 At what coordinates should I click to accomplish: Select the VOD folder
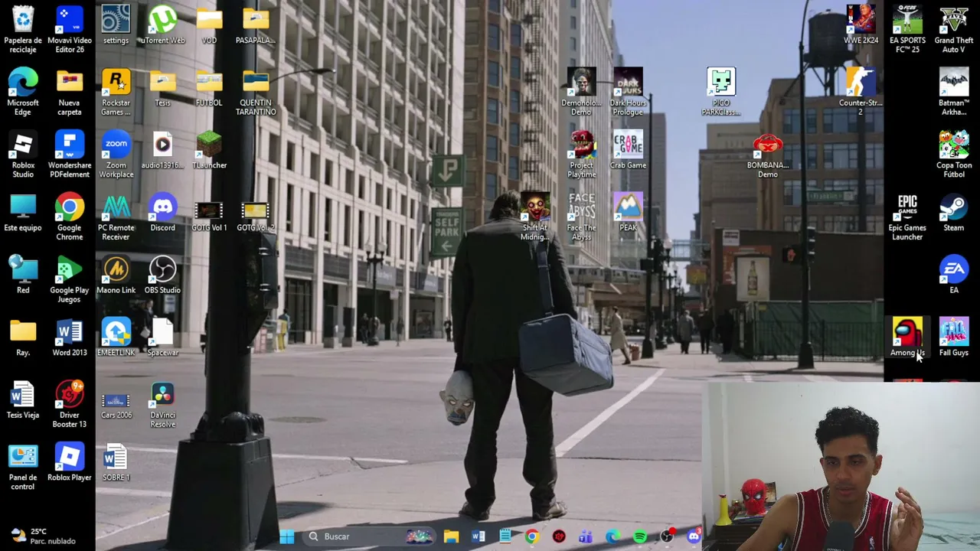(x=209, y=24)
